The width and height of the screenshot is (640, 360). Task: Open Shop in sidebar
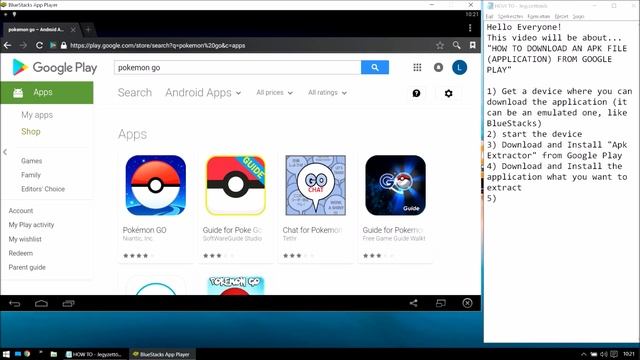31,131
